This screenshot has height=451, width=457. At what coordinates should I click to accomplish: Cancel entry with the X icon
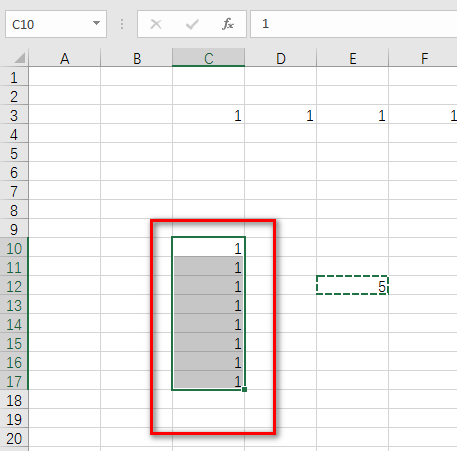(x=156, y=24)
